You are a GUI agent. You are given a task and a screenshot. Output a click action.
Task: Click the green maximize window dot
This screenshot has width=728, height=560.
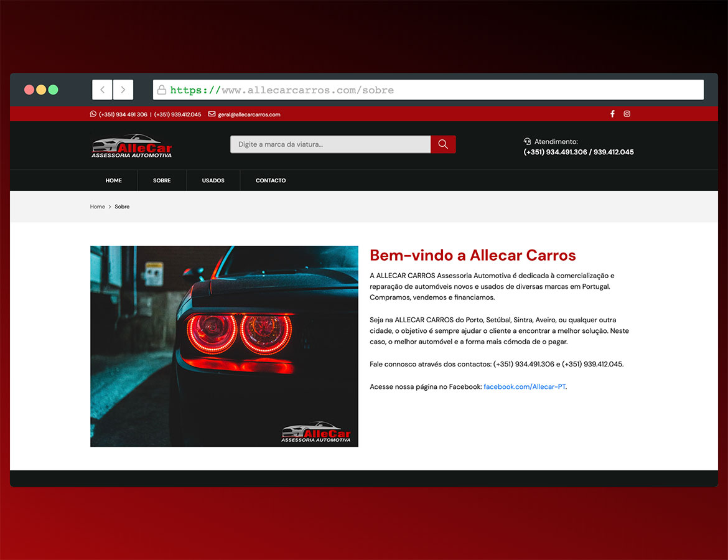[54, 90]
